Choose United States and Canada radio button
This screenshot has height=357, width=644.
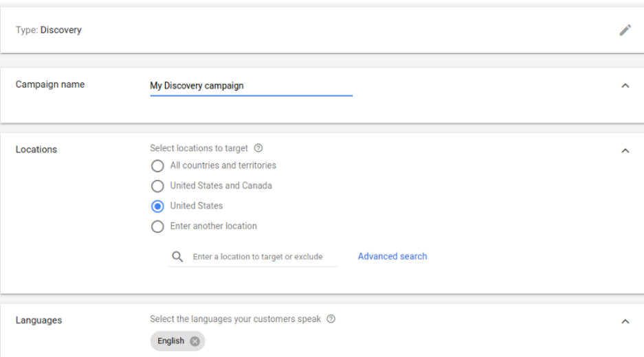[157, 186]
